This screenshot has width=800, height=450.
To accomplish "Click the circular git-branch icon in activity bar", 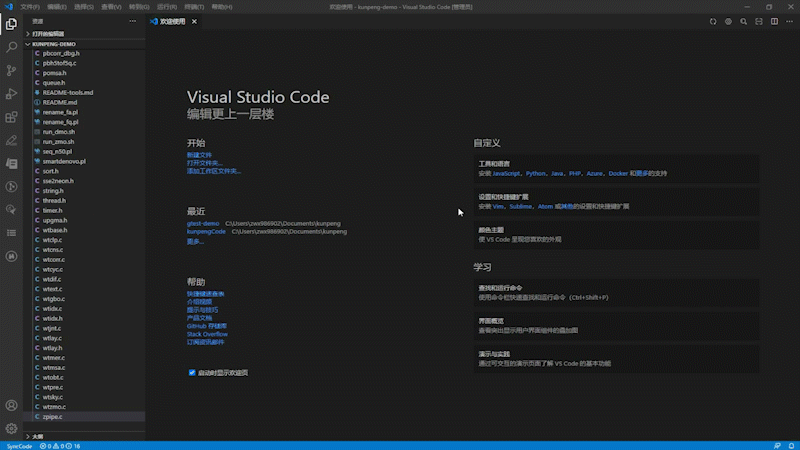I will coord(11,187).
